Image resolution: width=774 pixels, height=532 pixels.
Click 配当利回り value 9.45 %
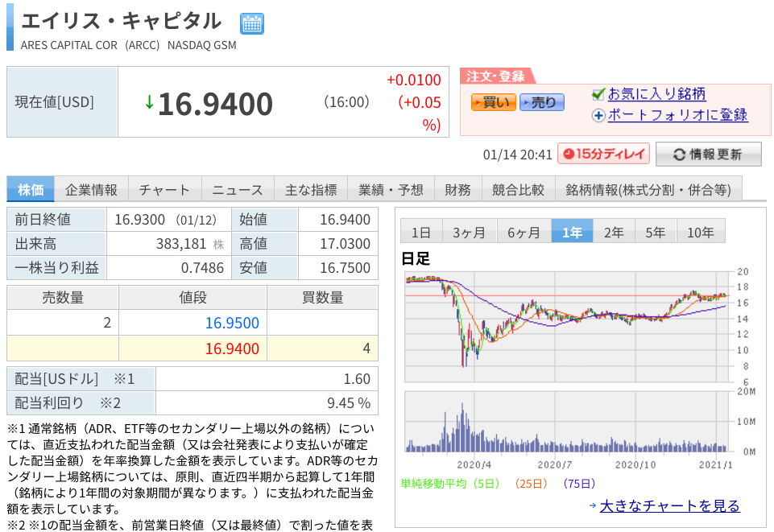(349, 402)
